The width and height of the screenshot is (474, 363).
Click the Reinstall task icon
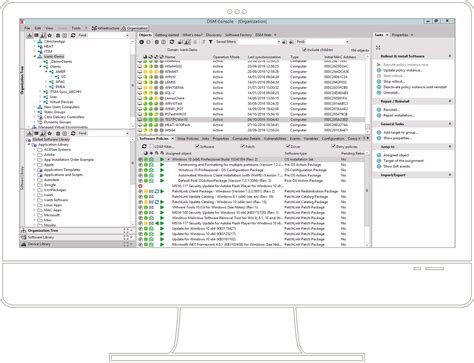click(379, 110)
